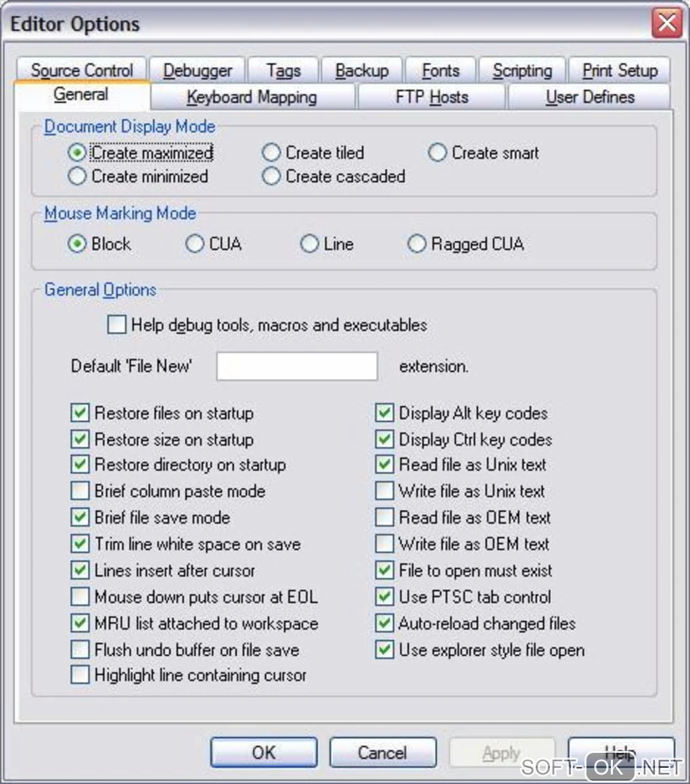Enable Brief column paste mode
The height and width of the screenshot is (784, 690).
coord(80,491)
